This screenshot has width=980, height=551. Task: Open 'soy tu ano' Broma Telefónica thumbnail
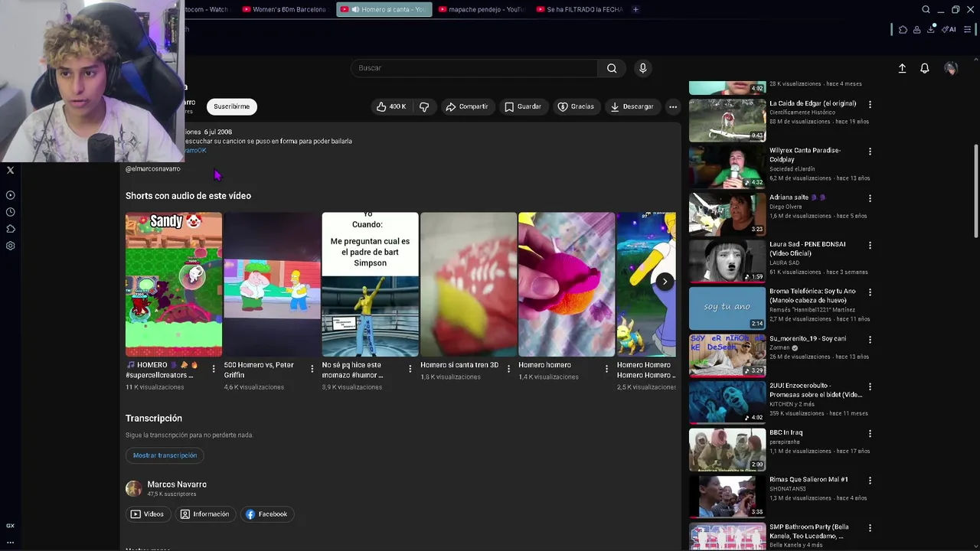point(727,308)
